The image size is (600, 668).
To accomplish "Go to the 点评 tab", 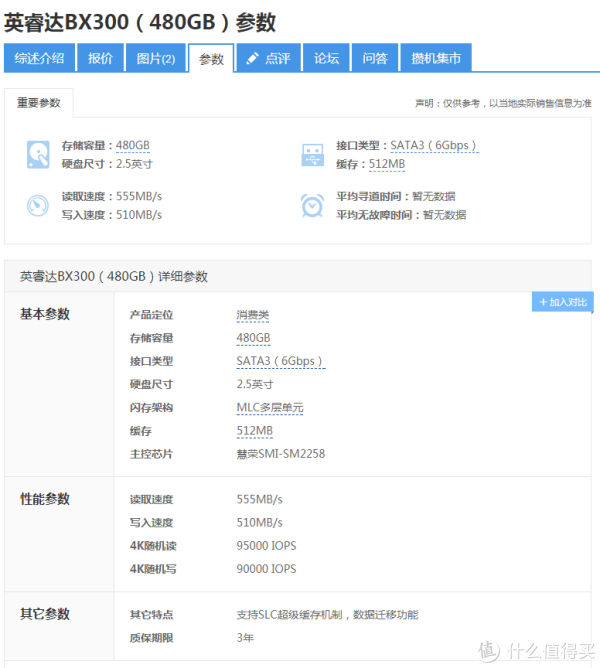I will point(269,58).
